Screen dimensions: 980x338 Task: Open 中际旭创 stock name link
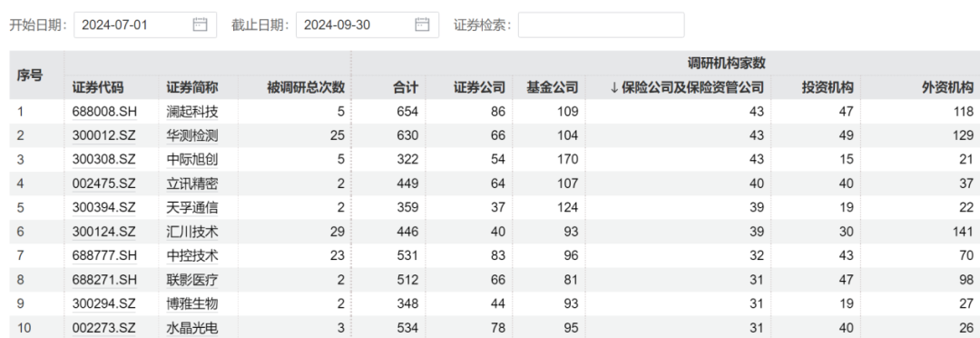tap(191, 160)
